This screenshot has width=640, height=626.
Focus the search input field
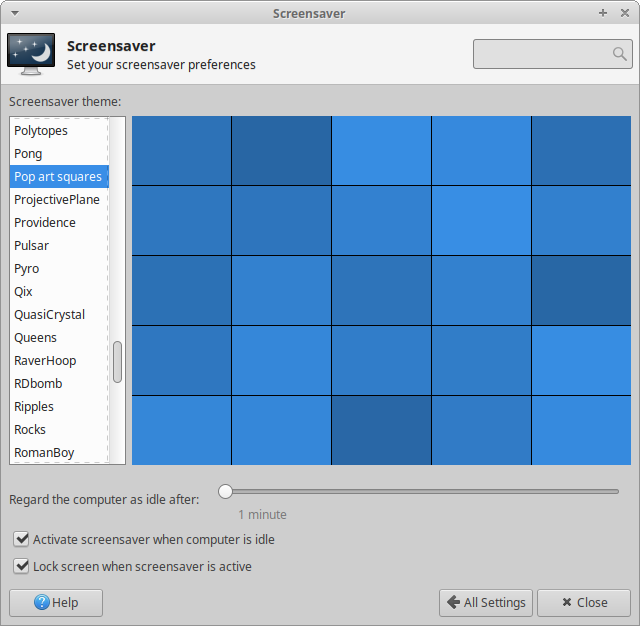[553, 54]
